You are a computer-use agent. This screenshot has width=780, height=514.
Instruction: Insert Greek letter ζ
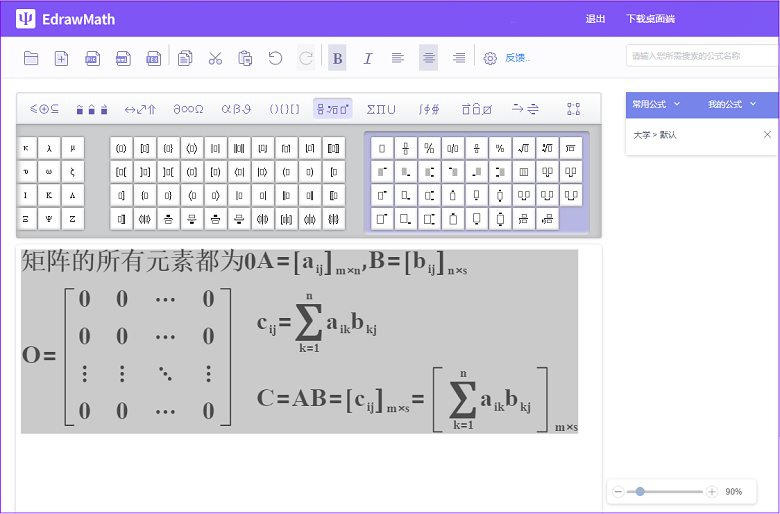[73, 172]
